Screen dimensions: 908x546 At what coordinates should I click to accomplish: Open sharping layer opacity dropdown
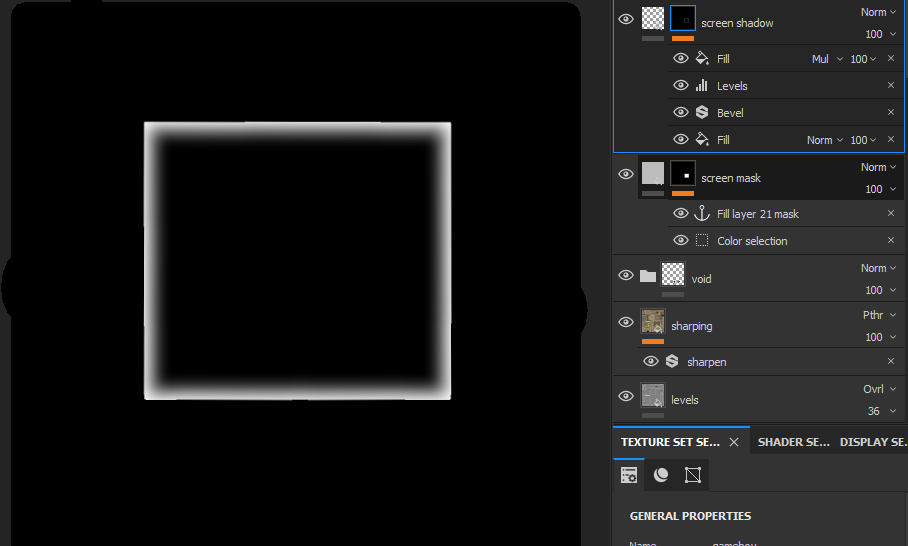(x=881, y=337)
